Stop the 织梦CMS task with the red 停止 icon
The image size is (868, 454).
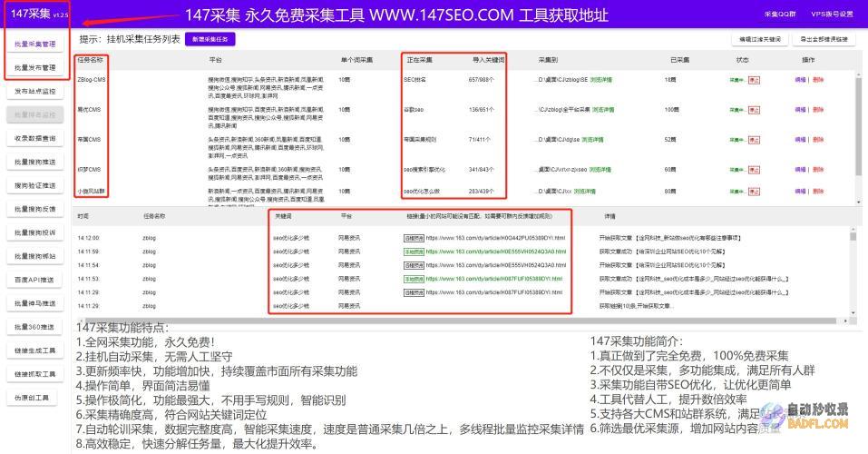pyautogui.click(x=754, y=170)
